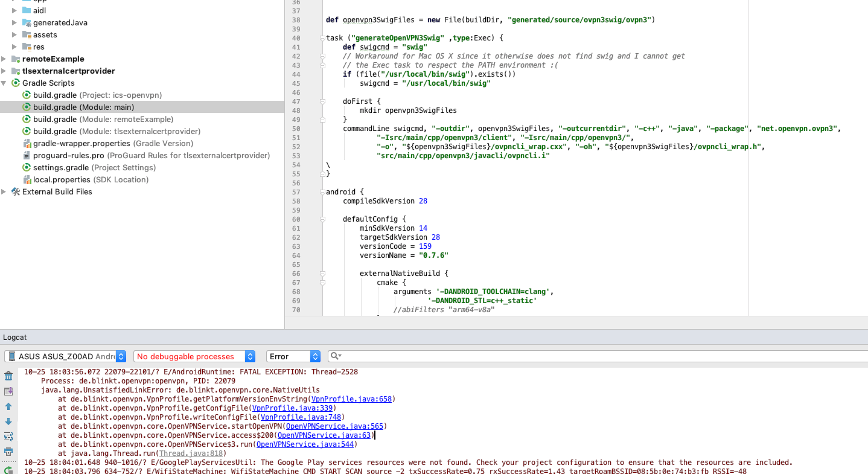Restart the session with the green circular arrow
The image size is (868, 474).
pos(8,470)
